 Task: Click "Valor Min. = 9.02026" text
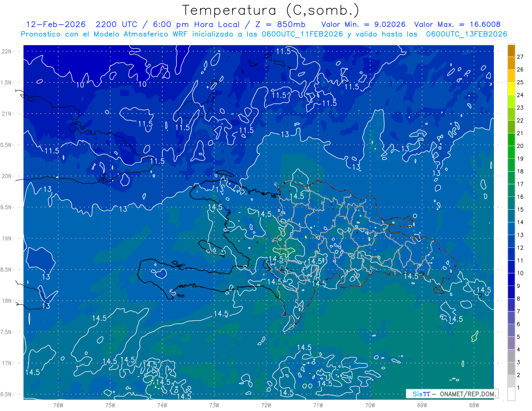(363, 24)
